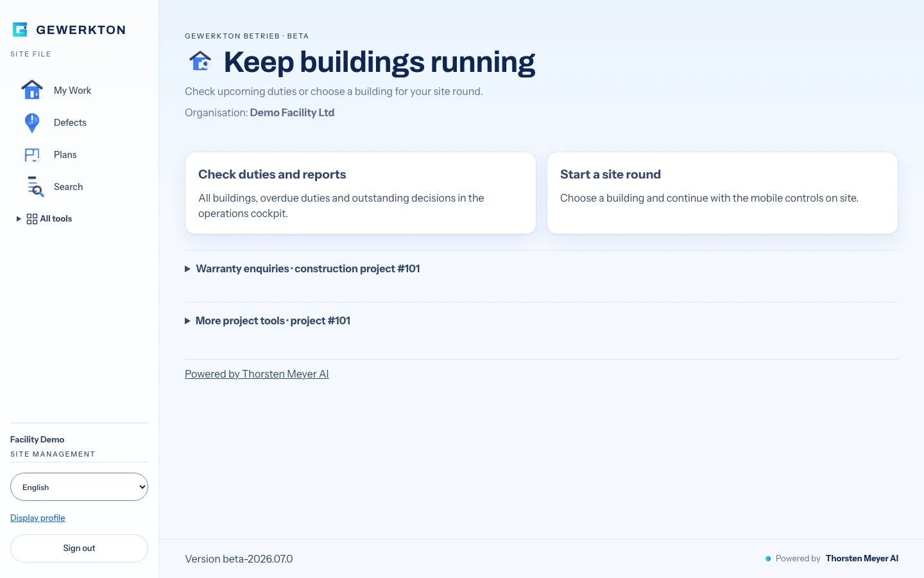Click the Keep buildings running heading
The width and height of the screenshot is (924, 578).
(379, 62)
